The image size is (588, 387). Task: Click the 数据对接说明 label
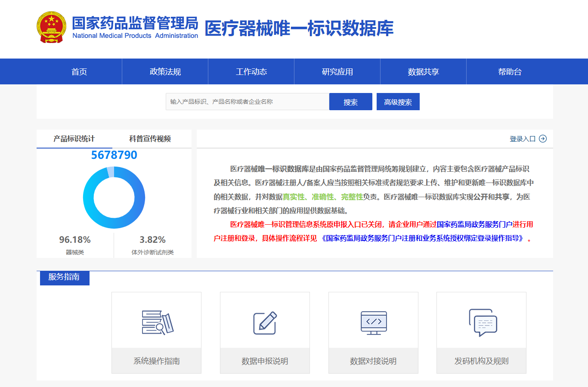[x=373, y=361]
